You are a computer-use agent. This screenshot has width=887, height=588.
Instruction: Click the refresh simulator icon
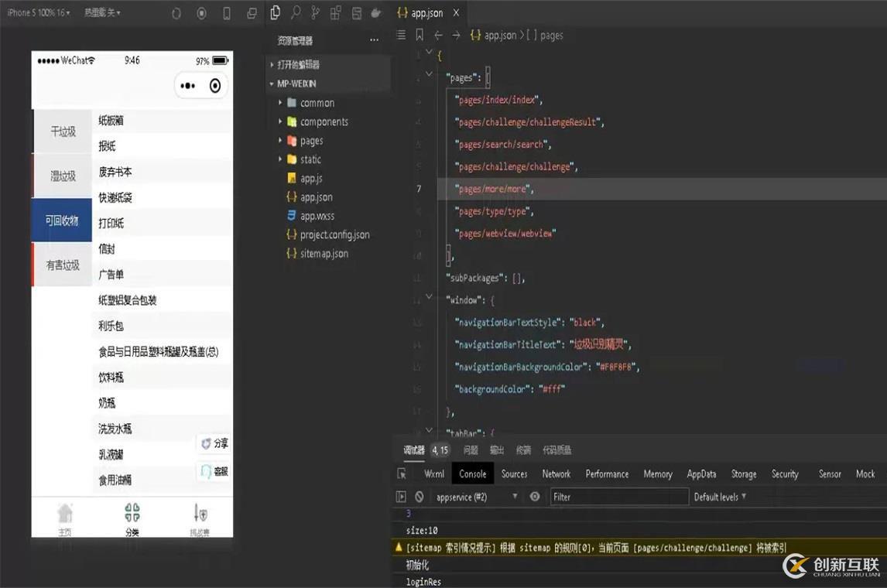tap(176, 13)
